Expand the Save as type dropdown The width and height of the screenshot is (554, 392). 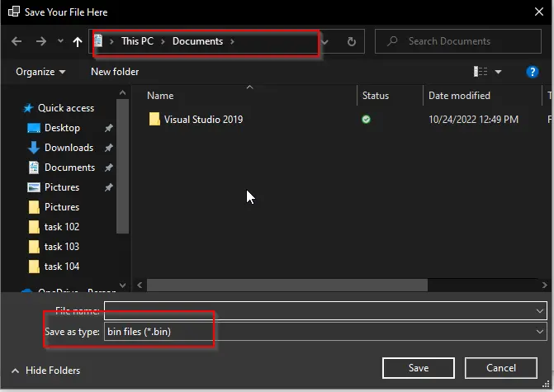(540, 332)
